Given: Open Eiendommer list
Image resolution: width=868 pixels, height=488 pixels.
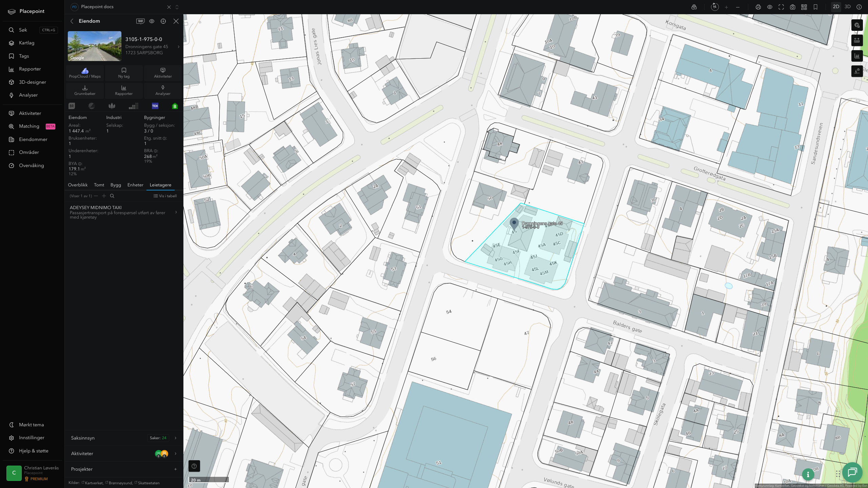Looking at the screenshot, I should coord(33,139).
